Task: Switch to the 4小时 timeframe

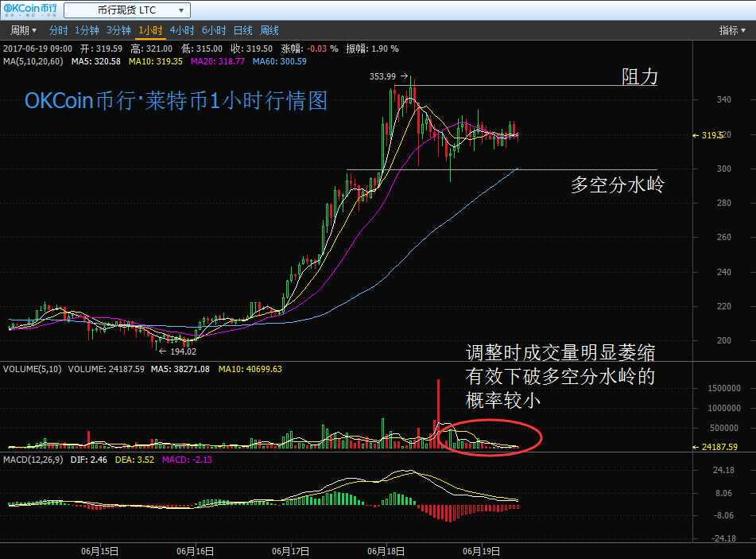Action: click(x=182, y=30)
